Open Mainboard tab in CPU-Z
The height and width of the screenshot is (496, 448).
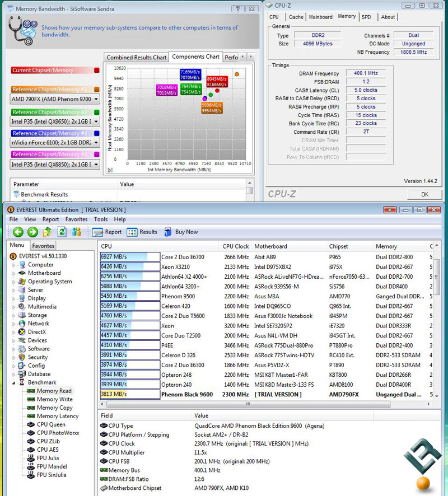click(321, 17)
